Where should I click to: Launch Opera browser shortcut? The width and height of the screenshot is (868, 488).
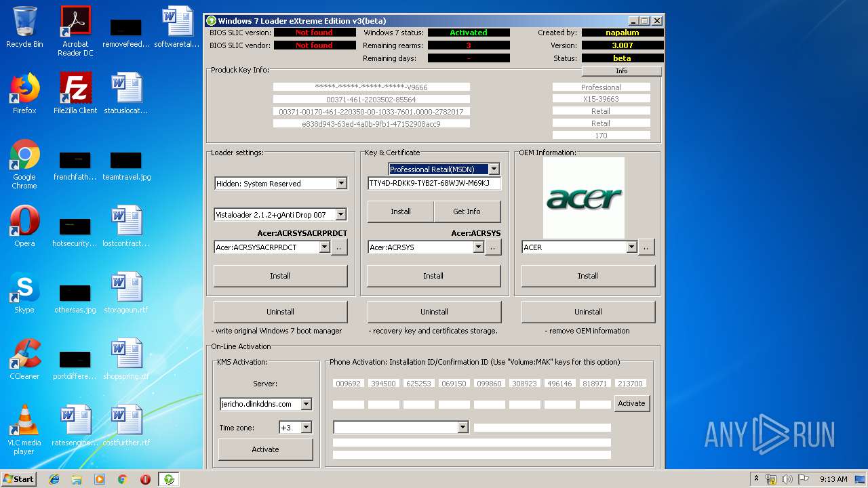click(x=24, y=226)
